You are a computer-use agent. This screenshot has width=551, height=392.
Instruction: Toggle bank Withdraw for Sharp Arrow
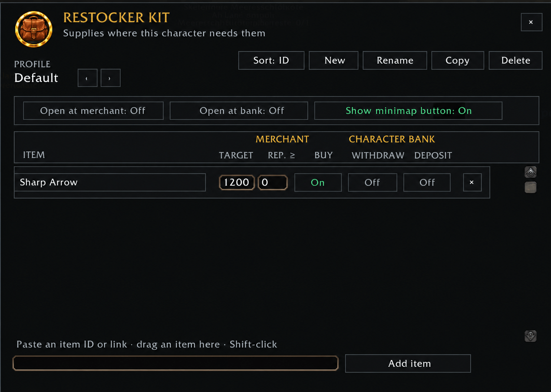point(372,182)
